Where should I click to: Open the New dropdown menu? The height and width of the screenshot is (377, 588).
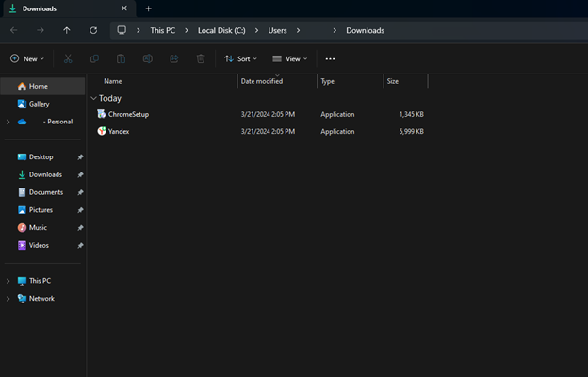tap(28, 58)
